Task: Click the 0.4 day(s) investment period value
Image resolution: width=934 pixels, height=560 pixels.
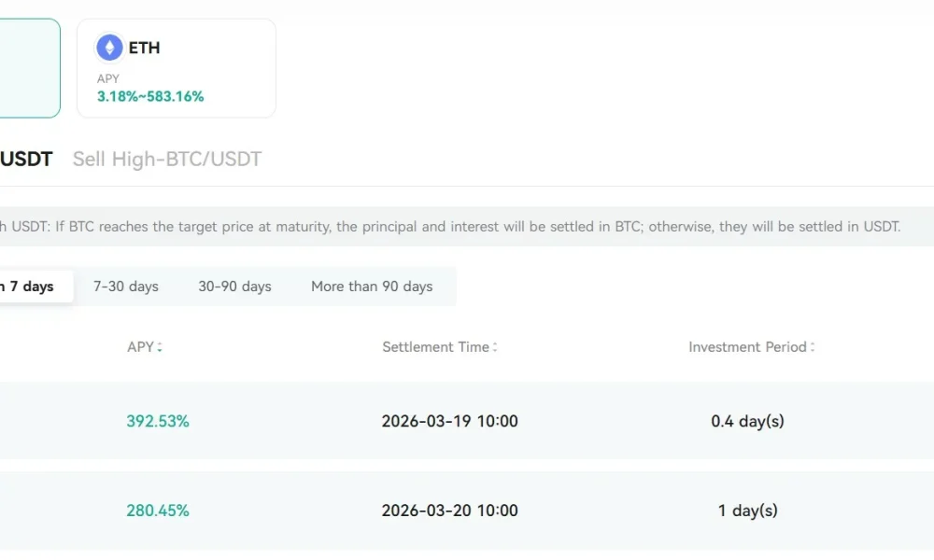Action: (747, 421)
